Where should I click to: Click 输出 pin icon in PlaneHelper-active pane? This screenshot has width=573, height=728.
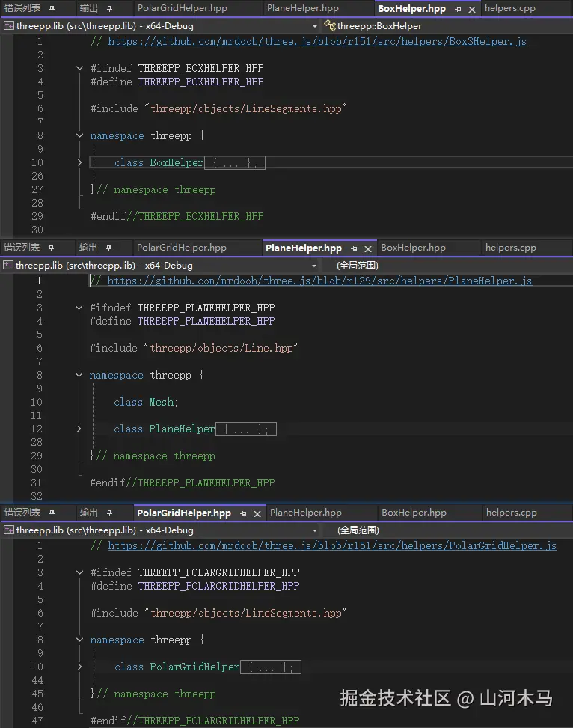[108, 248]
